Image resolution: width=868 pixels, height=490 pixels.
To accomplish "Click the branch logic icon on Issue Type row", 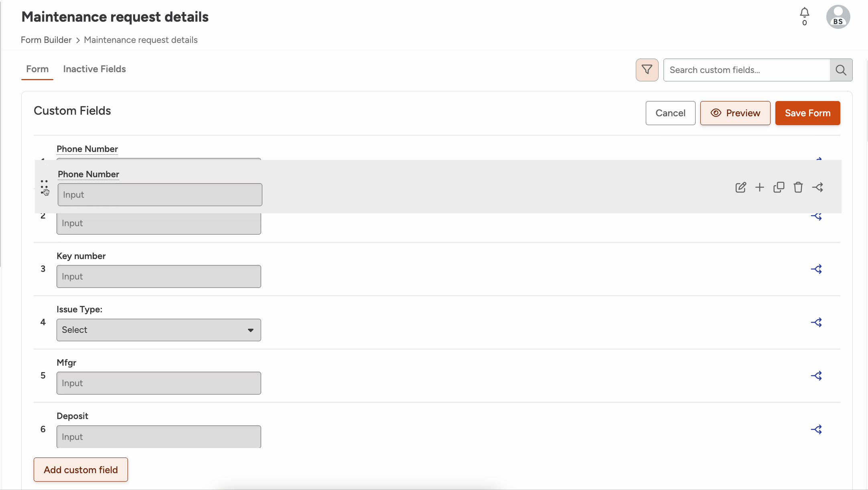I will [816, 322].
